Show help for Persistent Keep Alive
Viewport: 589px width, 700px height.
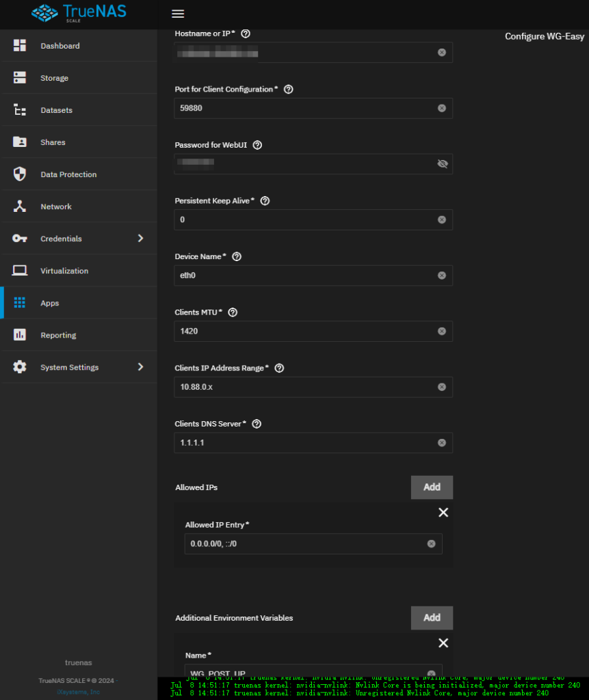coord(265,201)
